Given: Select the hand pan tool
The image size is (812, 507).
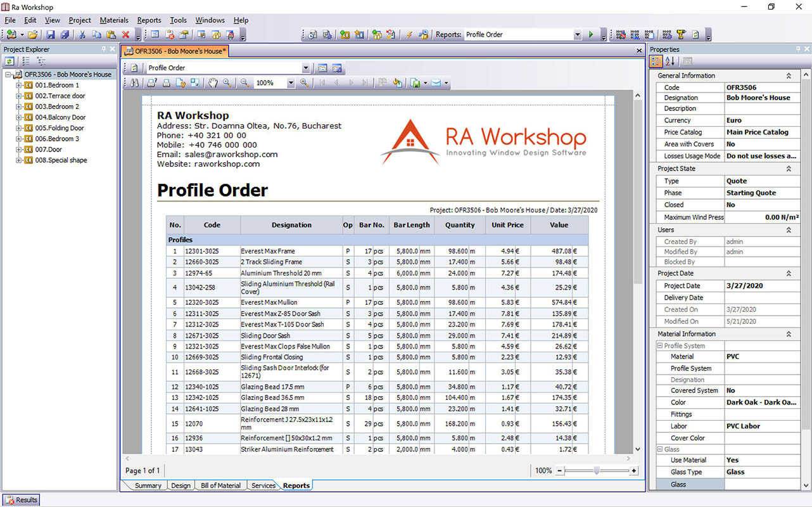Looking at the screenshot, I should click(x=213, y=82).
